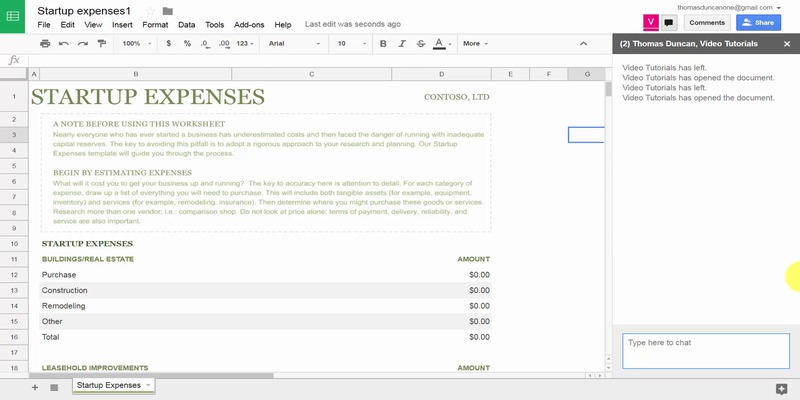This screenshot has height=400, width=800.
Task: Click the Redo arrow icon
Action: coord(82,44)
